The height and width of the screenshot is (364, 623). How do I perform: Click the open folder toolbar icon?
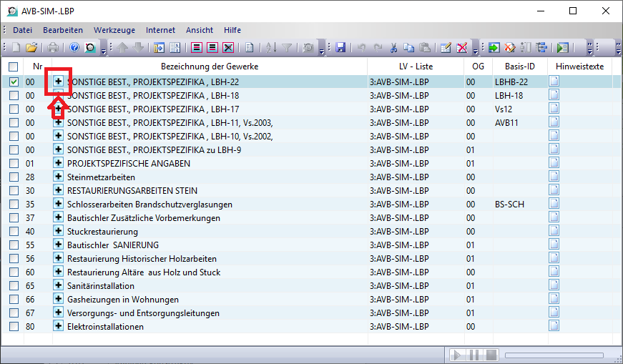click(x=31, y=48)
